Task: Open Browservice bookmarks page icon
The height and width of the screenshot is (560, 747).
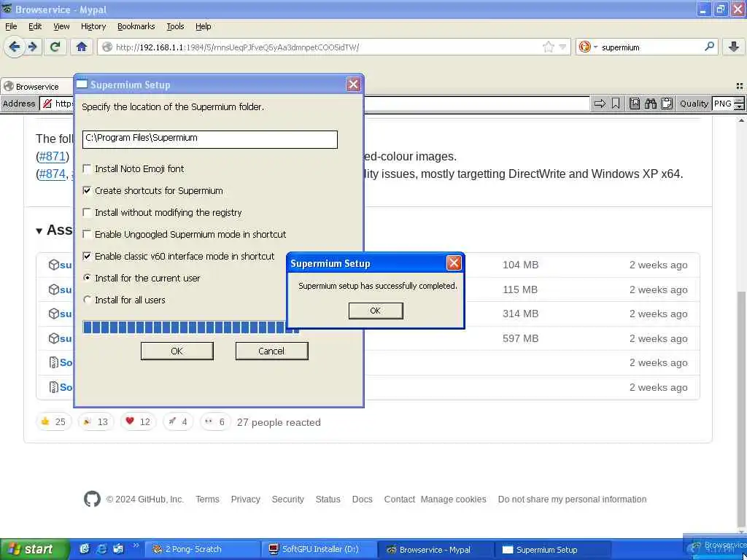Action: pyautogui.click(x=634, y=104)
